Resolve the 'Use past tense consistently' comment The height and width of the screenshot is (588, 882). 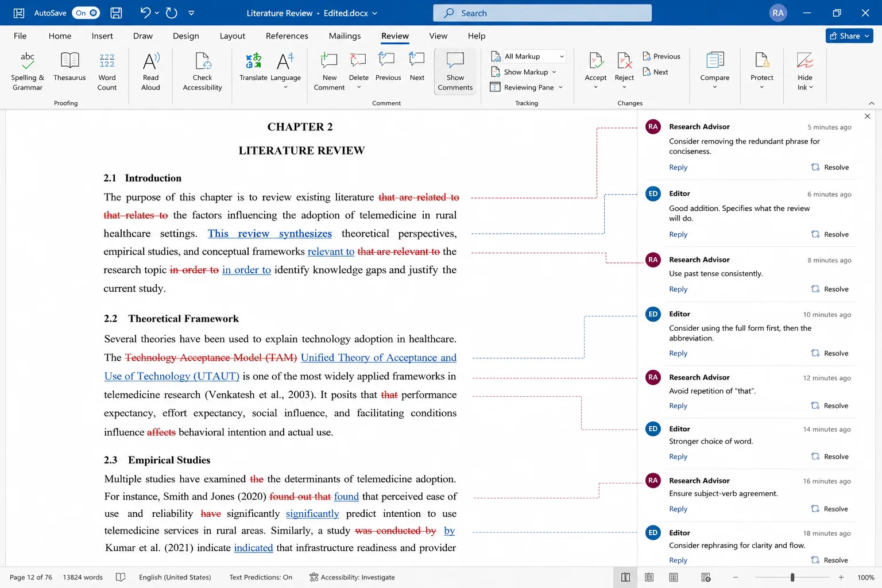830,289
